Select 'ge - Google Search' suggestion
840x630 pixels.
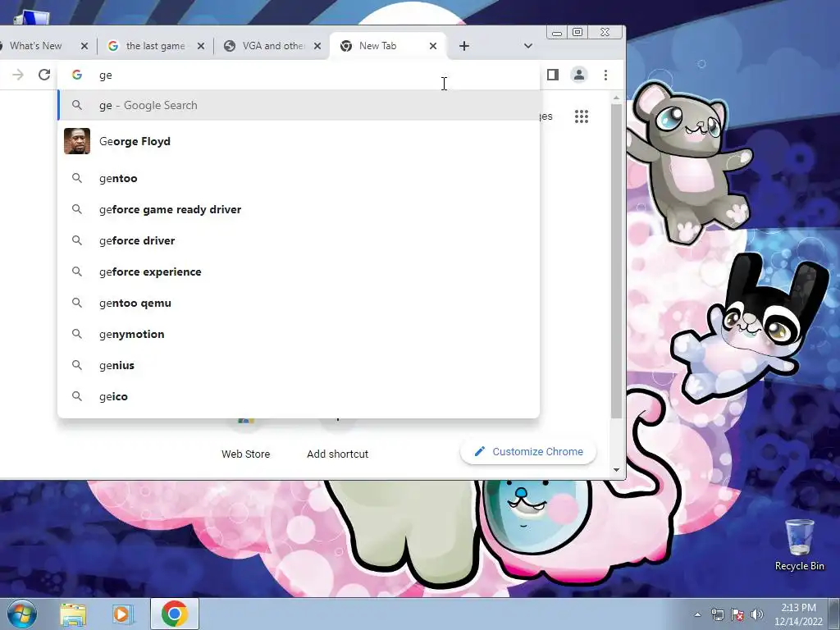pos(299,106)
